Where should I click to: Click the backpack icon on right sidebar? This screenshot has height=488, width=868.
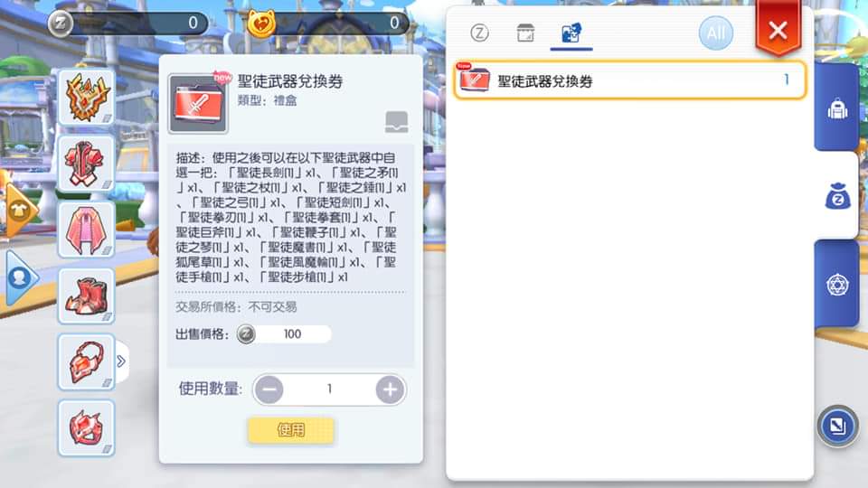click(837, 108)
